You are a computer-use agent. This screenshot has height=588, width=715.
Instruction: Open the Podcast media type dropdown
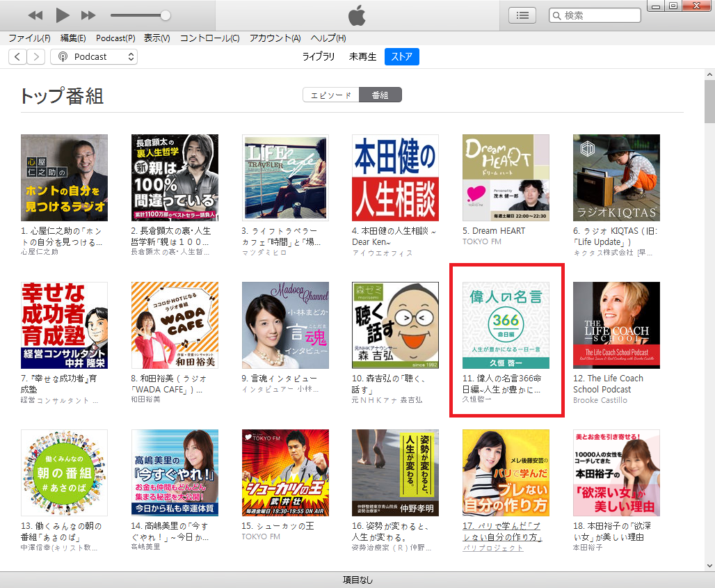94,56
